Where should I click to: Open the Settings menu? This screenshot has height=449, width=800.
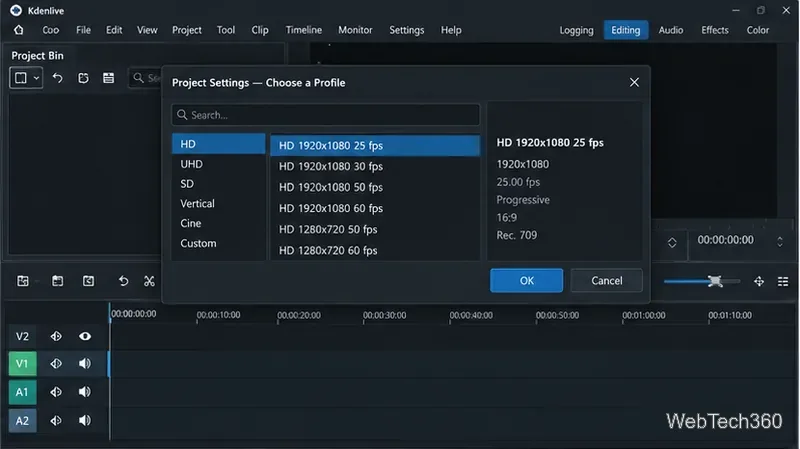(407, 30)
